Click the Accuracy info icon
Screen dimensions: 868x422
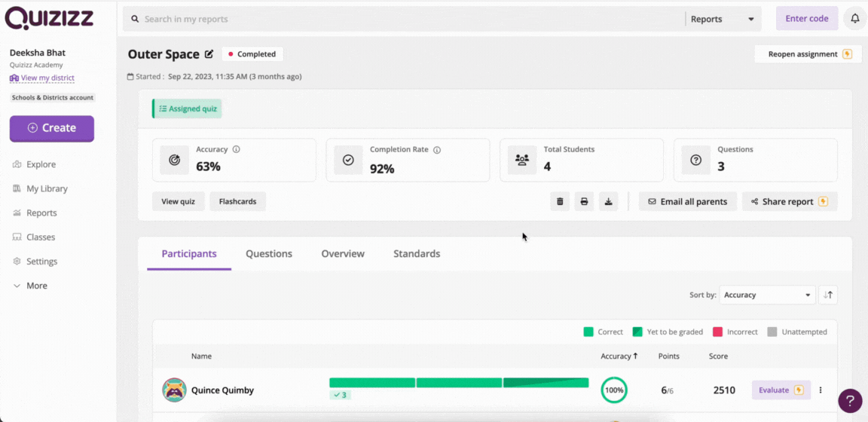237,149
